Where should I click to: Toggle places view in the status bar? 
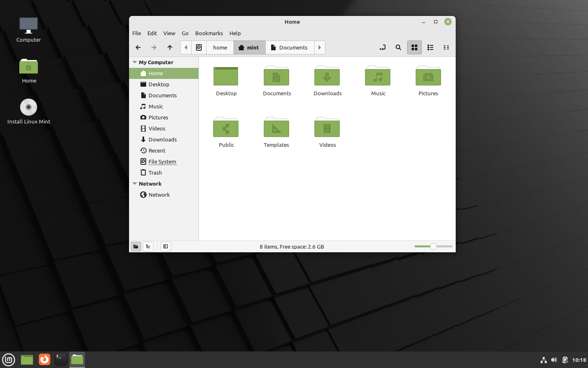[x=136, y=246]
